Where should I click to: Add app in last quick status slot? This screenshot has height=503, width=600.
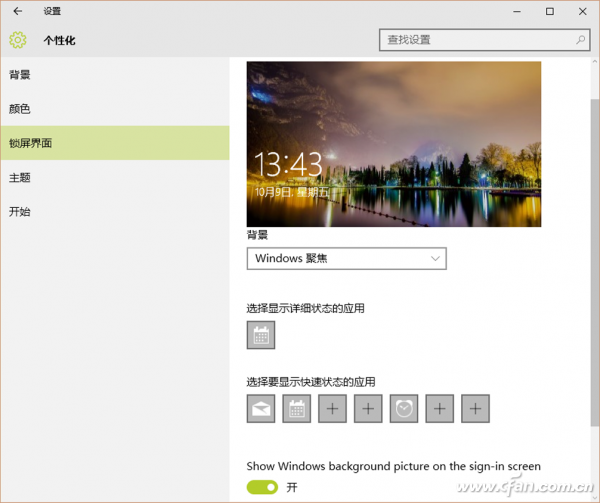point(475,409)
